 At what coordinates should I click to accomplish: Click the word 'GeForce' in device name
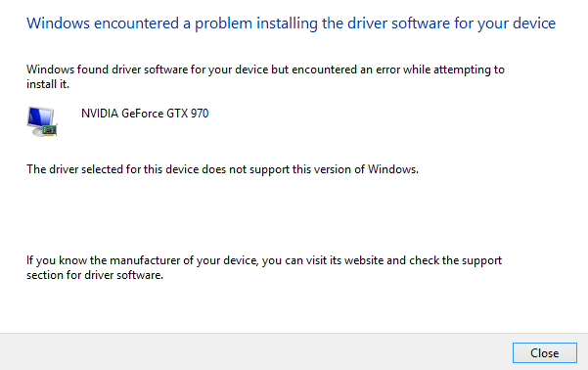(x=143, y=114)
